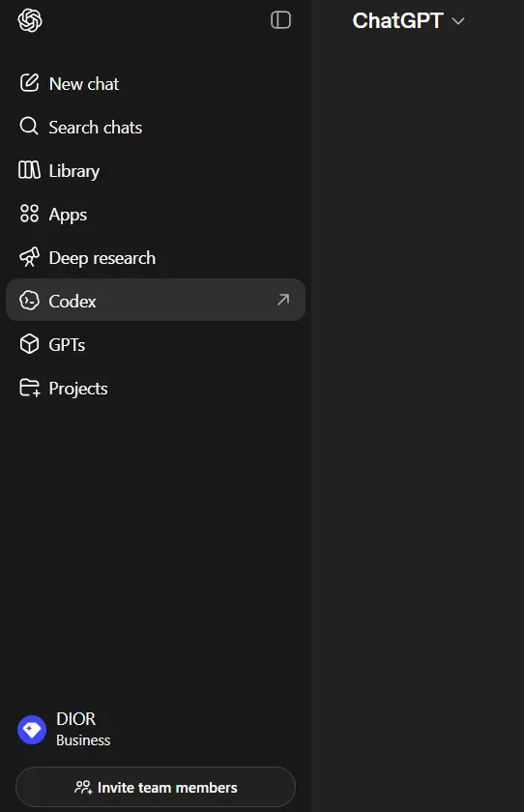Click the Codex terminal icon
This screenshot has height=812, width=524.
click(x=29, y=301)
